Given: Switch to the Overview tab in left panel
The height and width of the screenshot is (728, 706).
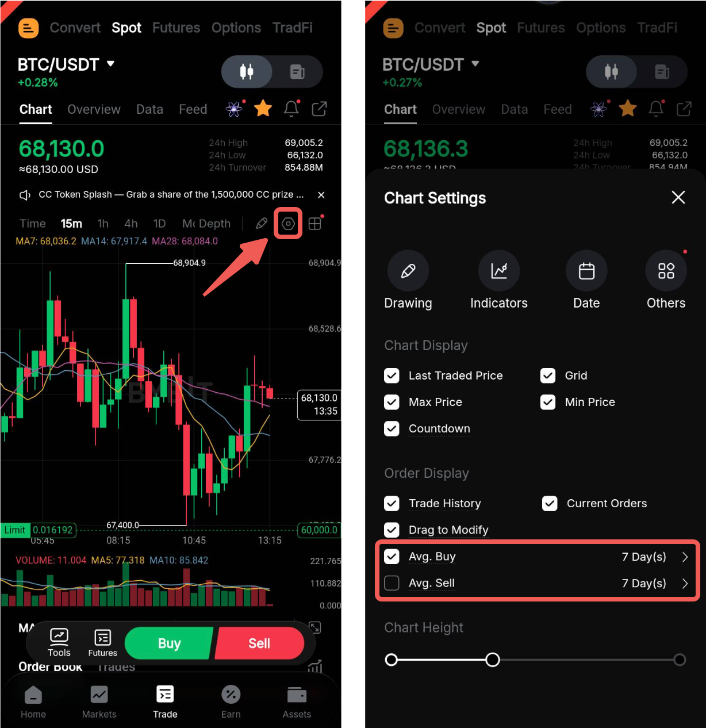Looking at the screenshot, I should (x=94, y=109).
